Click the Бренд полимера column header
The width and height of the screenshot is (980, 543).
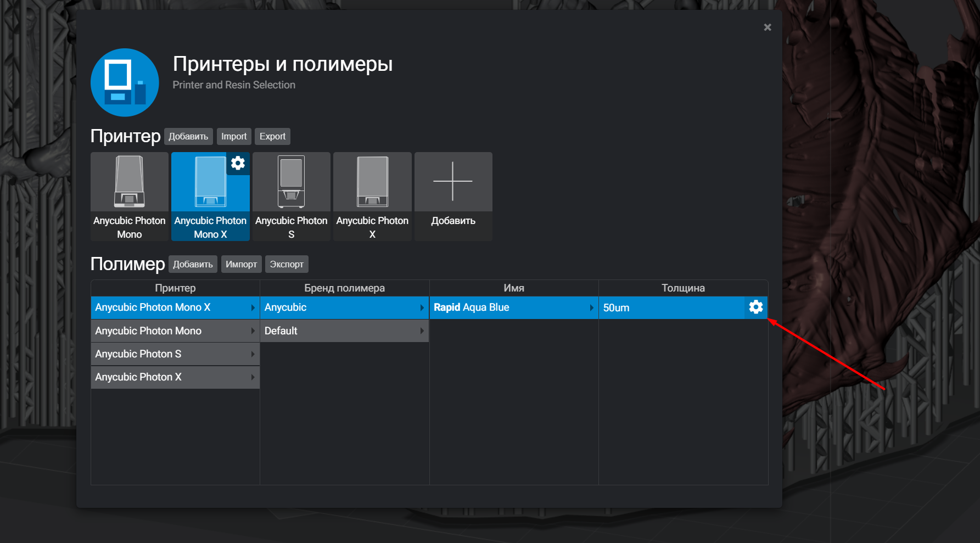(x=344, y=288)
